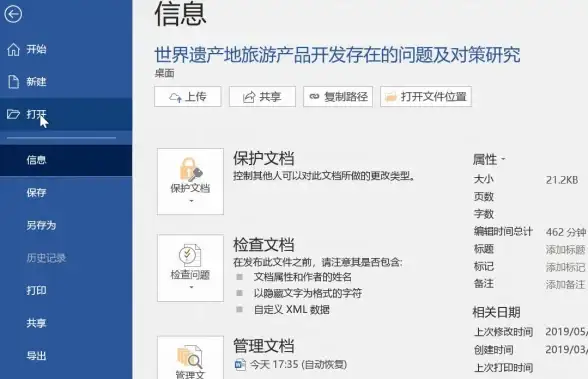This screenshot has height=379, width=588.
Task: Click the 信息 page heading
Action: click(180, 14)
